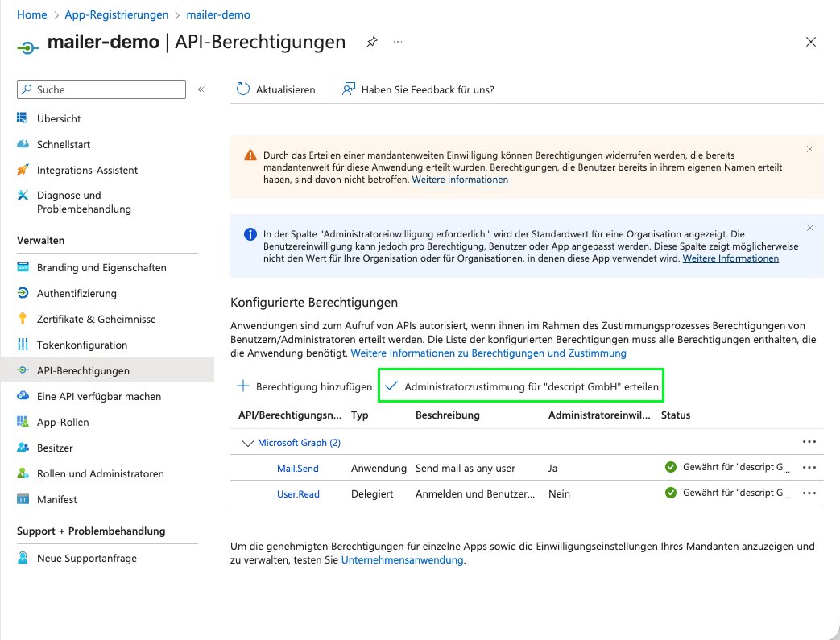Viewport: 840px width, 640px height.
Task: Collapse the Microsoft Graph permissions group
Action: 249,442
